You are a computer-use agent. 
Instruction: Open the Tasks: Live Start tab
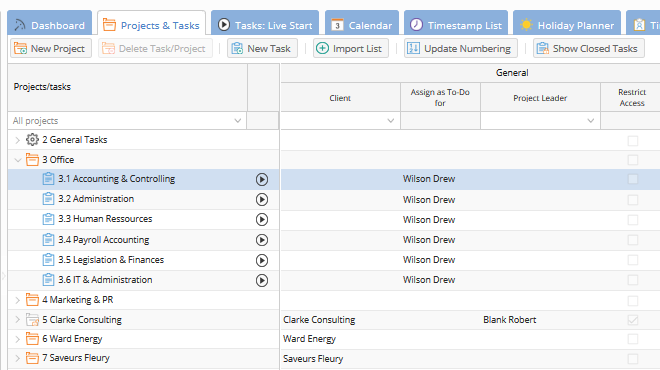tap(265, 24)
